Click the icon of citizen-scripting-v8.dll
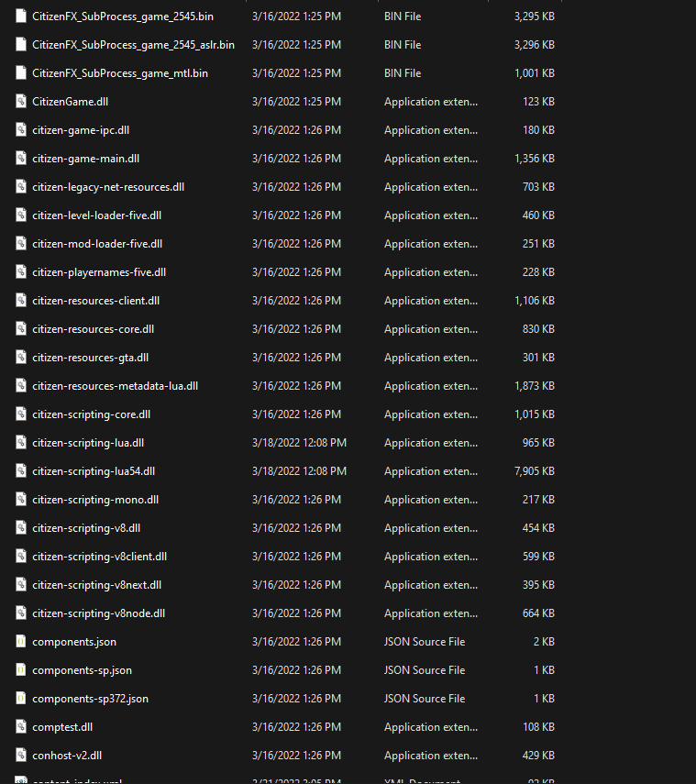Screen dimensions: 696x784 (x=21, y=528)
